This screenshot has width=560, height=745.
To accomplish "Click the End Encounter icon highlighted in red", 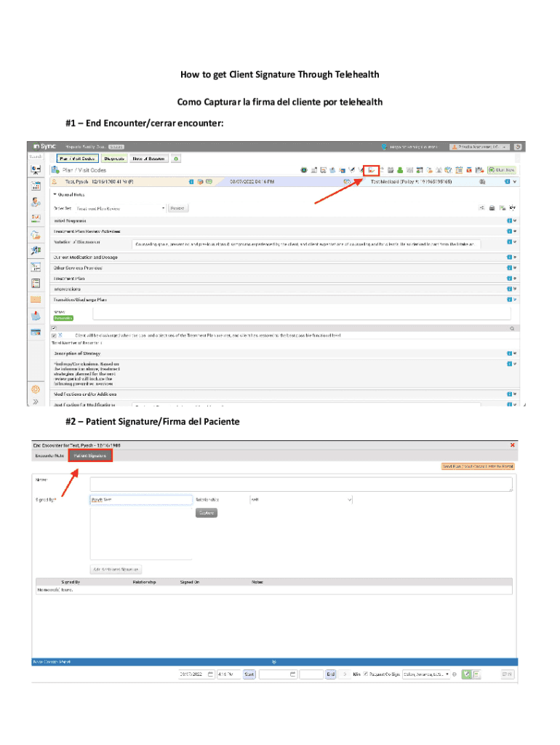I will pos(372,170).
